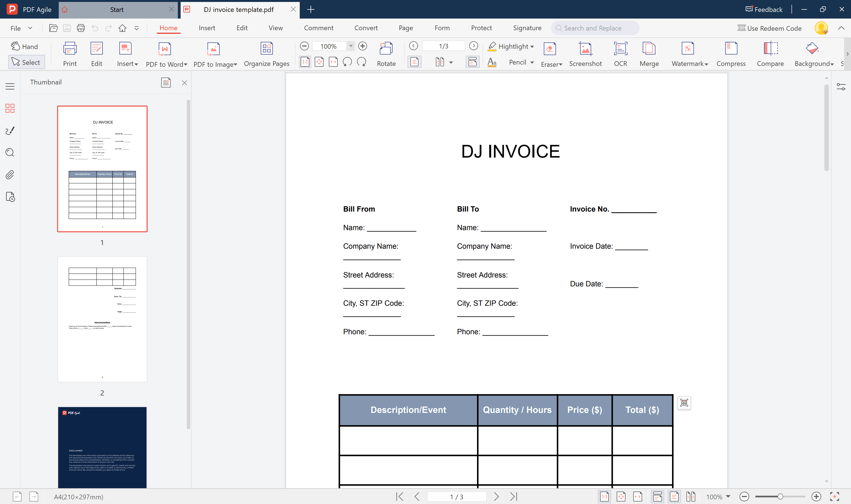851x504 pixels.
Task: Switch to the Comment ribbon tab
Action: [318, 28]
